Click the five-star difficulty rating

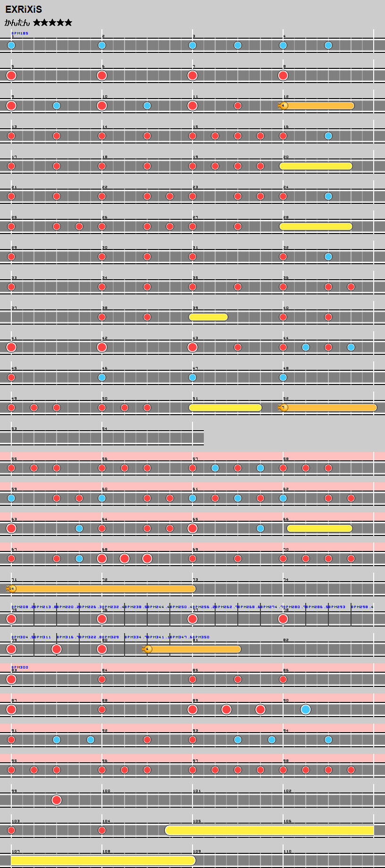click(x=52, y=23)
